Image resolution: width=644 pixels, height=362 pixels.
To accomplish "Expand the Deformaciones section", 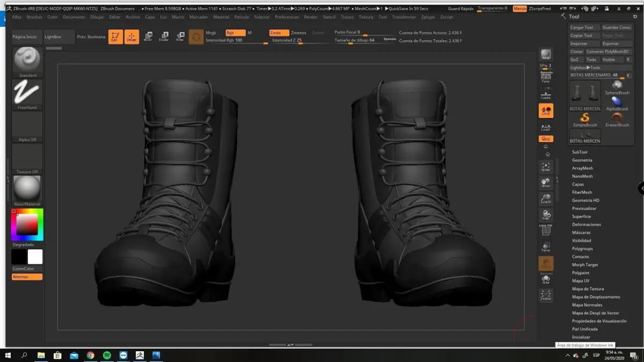I will coord(586,225).
